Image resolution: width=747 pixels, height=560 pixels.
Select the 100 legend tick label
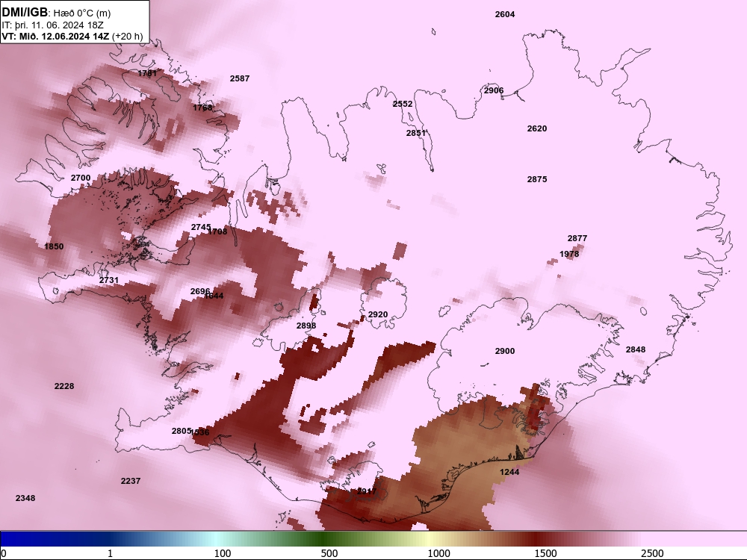coord(223,553)
